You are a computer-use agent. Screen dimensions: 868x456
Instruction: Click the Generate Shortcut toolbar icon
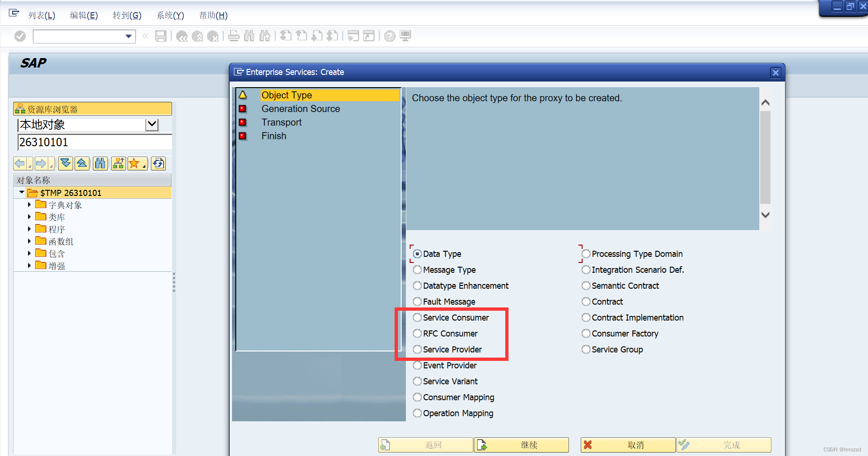point(369,36)
